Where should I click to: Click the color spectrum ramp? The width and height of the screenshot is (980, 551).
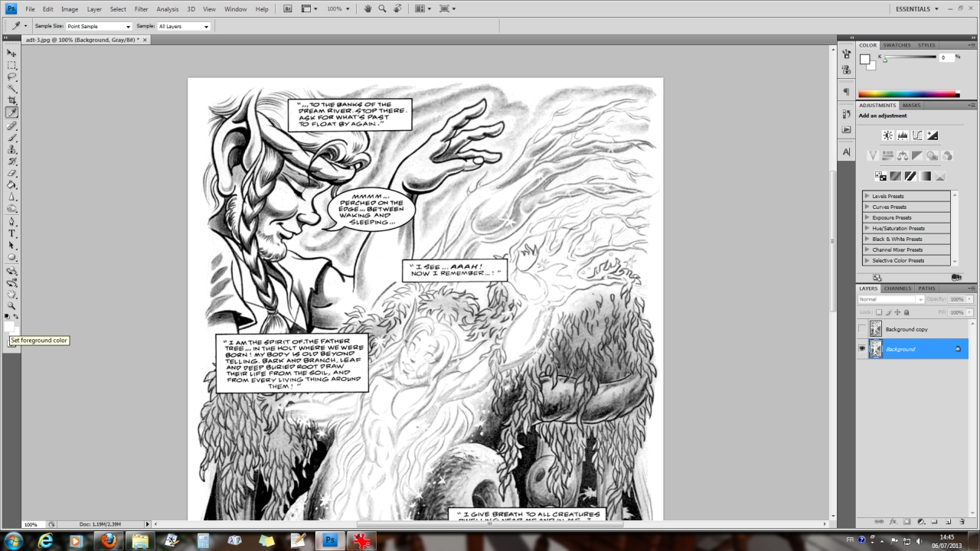coord(909,94)
